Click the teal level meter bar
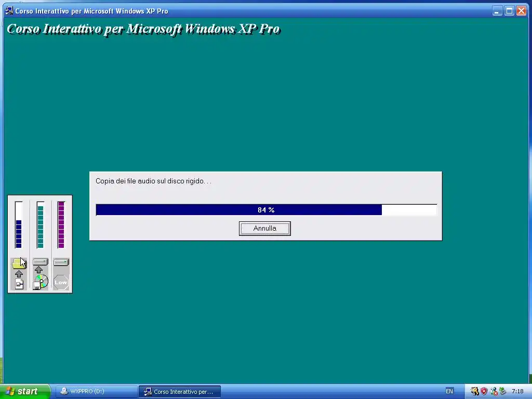This screenshot has height=399, width=532. 41,224
